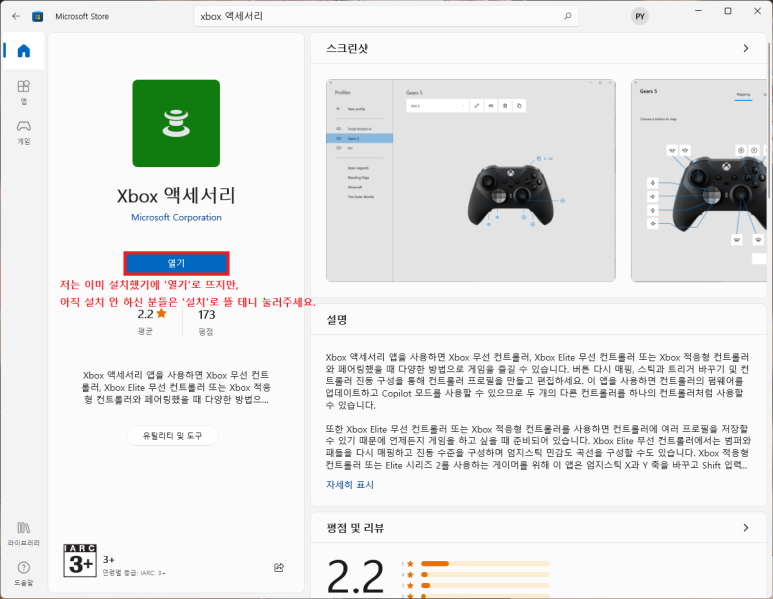Click the Microsoft Store logo icon
The width and height of the screenshot is (773, 599).
tap(37, 16)
